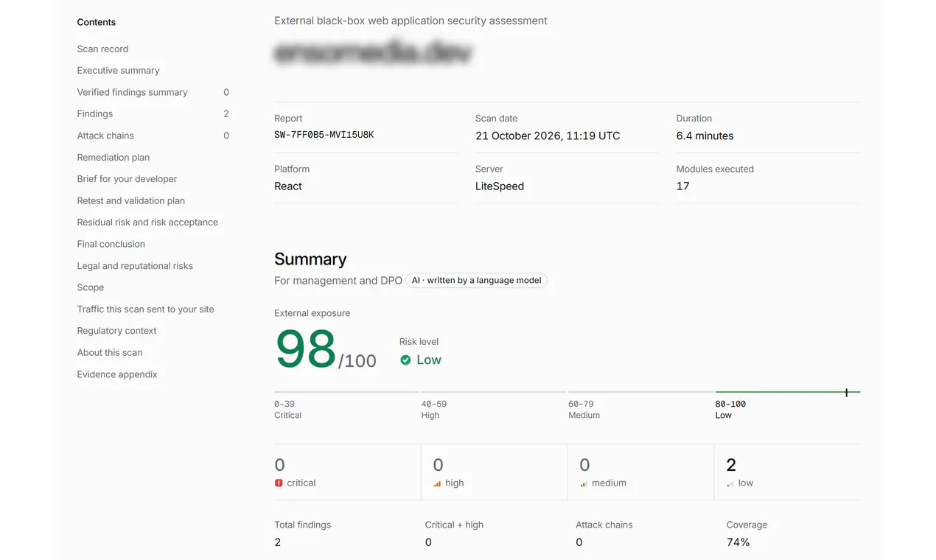This screenshot has height=560, width=936.
Task: Click the Contents sidebar heading
Action: tap(97, 22)
